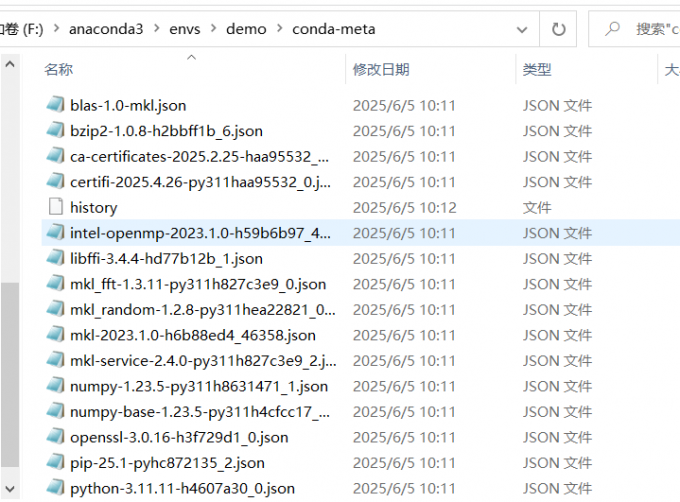Click the libffi-3.4.4 file icon
The width and height of the screenshot is (680, 502).
[x=56, y=258]
